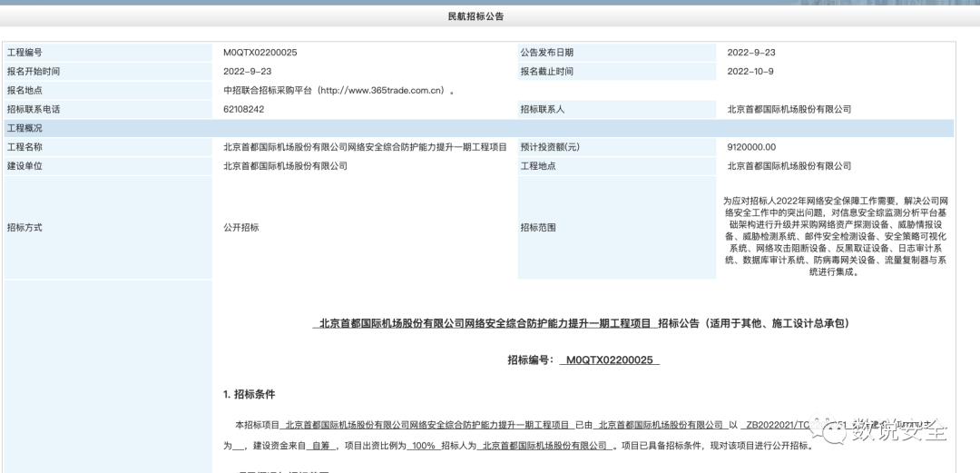Select registration start date 2022-9-23
This screenshot has height=473, width=980.
click(248, 72)
